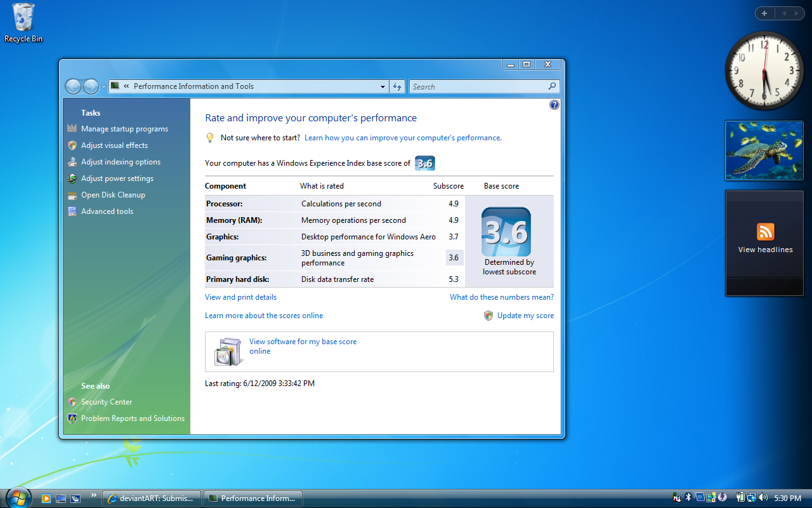812x508 pixels.
Task: Launch Windows Media Player from Quick Launch
Action: click(x=46, y=498)
